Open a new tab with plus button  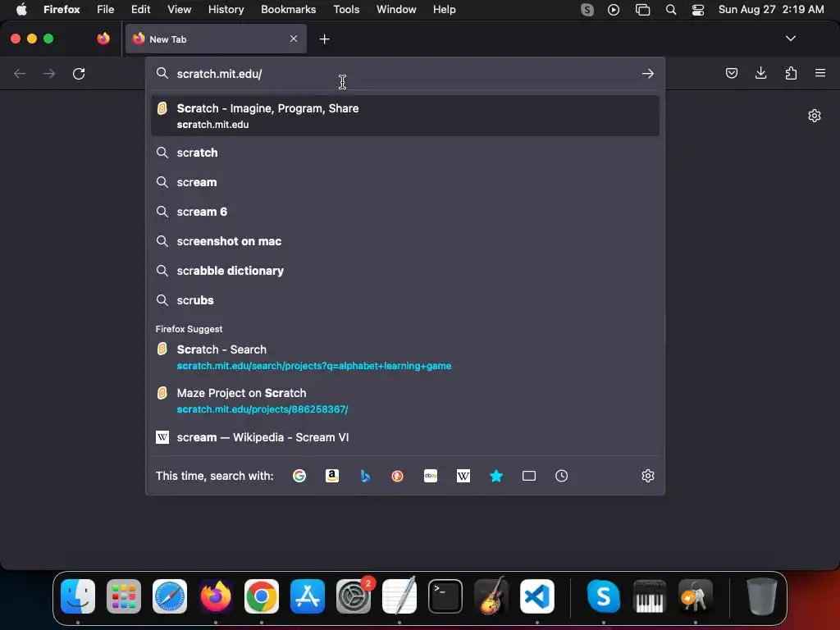pos(324,39)
